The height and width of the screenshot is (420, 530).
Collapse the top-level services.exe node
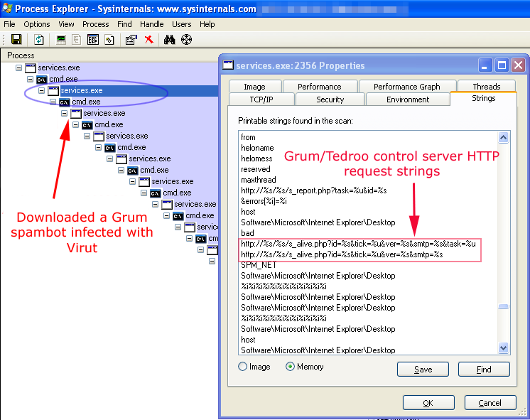point(19,68)
